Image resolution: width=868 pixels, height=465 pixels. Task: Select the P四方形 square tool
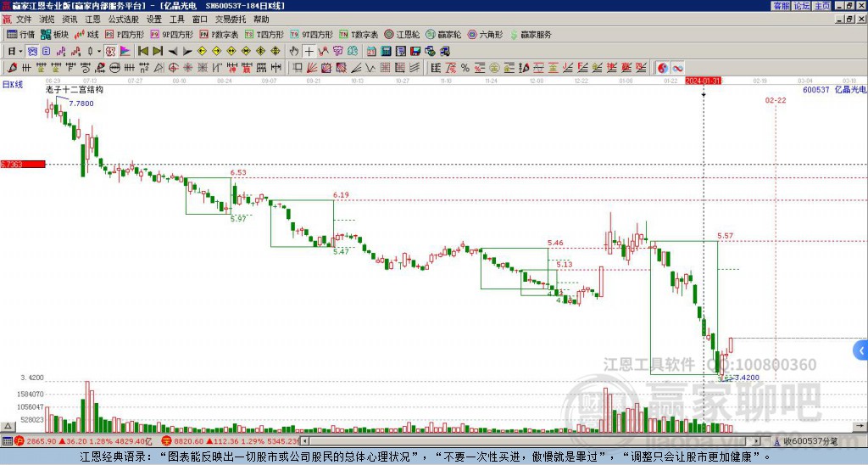(125, 34)
